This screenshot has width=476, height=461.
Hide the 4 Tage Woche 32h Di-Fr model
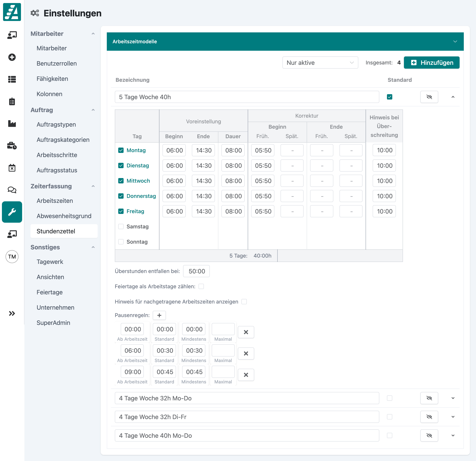429,417
